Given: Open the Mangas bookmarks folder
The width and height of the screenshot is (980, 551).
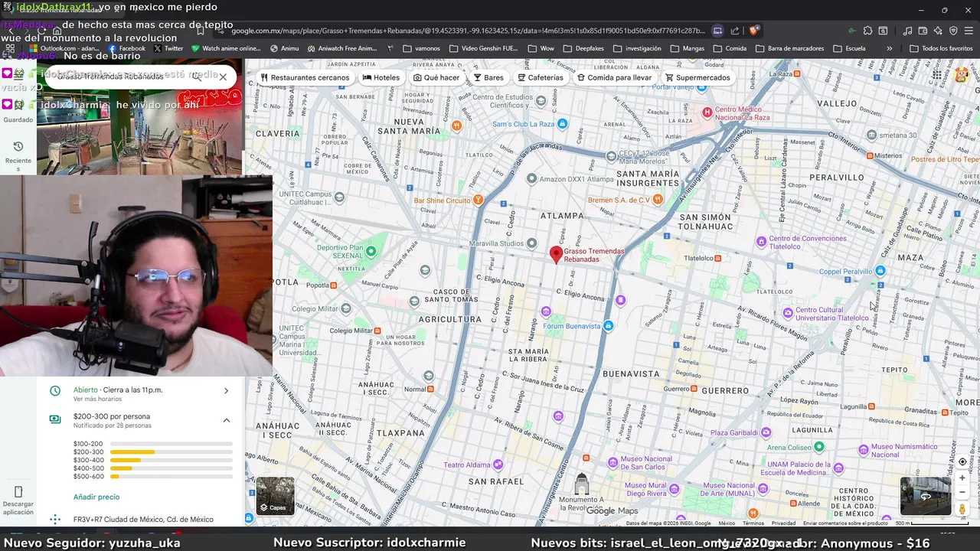Looking at the screenshot, I should 688,48.
